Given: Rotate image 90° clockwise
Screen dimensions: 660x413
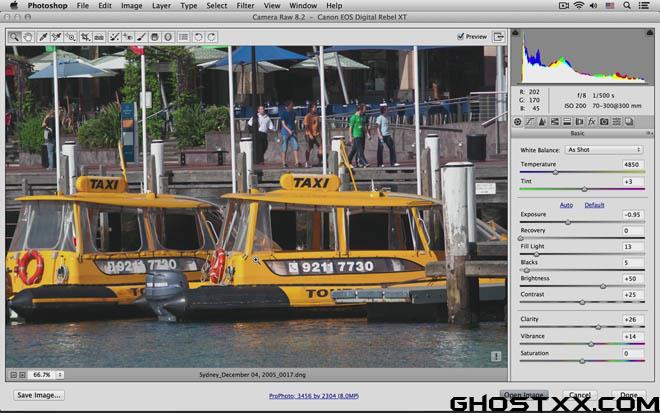Looking at the screenshot, I should coord(212,37).
